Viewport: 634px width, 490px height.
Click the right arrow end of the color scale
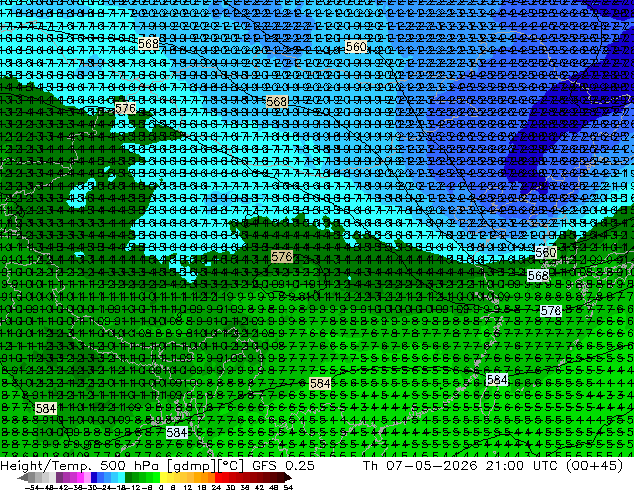287,478
